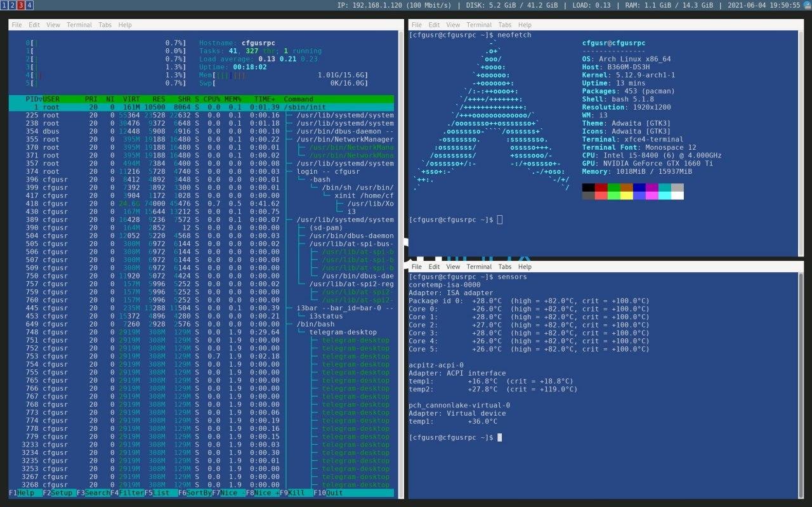The height and width of the screenshot is (507, 812).
Task: Open Help menu in htop terminal window
Action: click(x=125, y=25)
